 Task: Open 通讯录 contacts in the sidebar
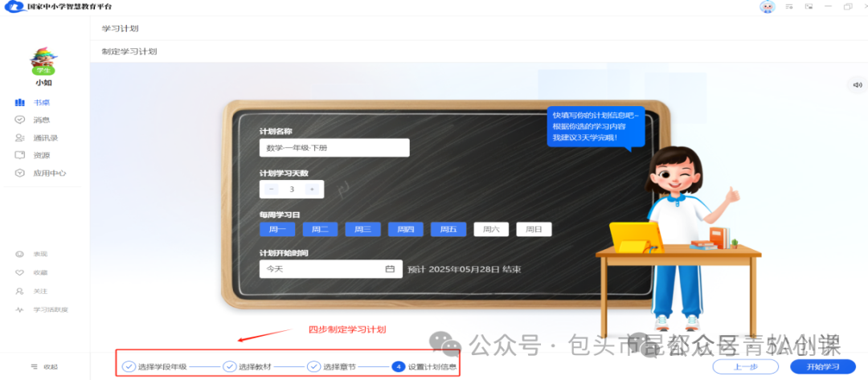[45, 137]
